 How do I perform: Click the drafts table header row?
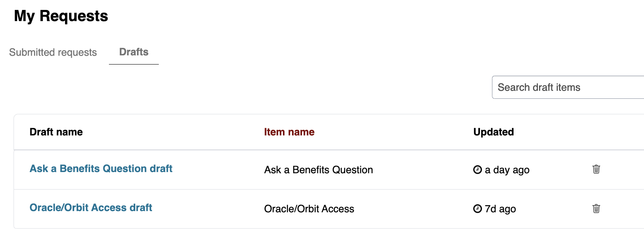(x=379, y=132)
